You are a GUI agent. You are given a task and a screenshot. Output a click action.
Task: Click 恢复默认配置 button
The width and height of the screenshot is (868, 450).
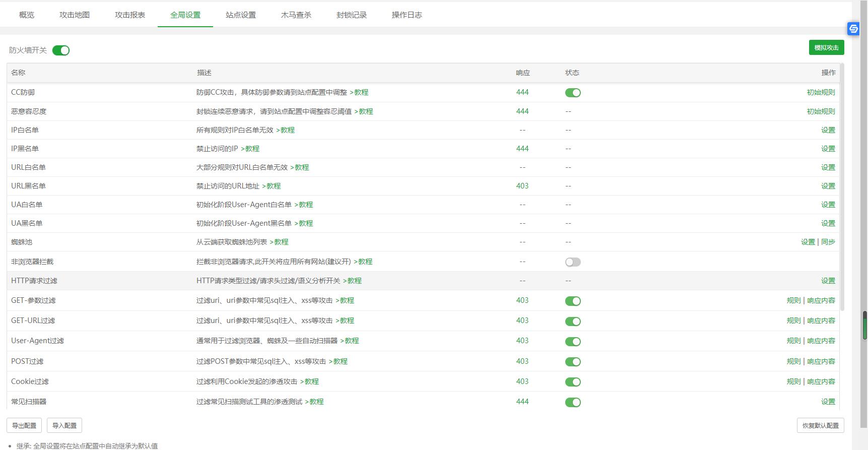click(820, 425)
